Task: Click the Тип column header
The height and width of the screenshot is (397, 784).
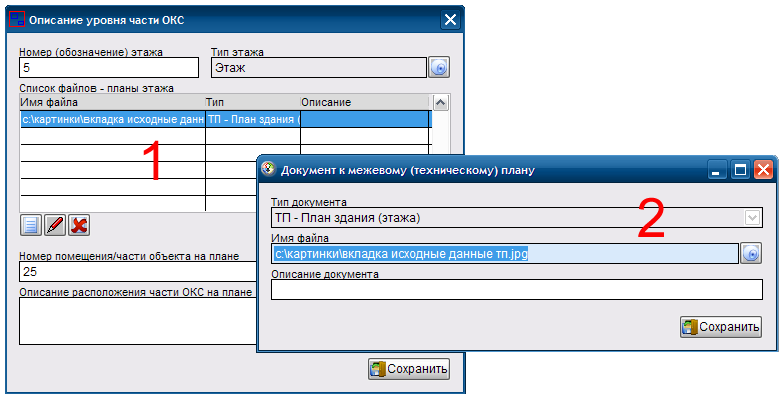Action: click(x=252, y=102)
